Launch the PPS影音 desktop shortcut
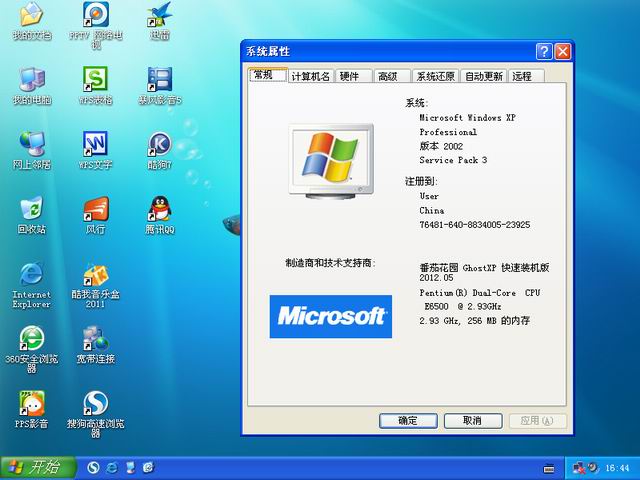 point(31,409)
